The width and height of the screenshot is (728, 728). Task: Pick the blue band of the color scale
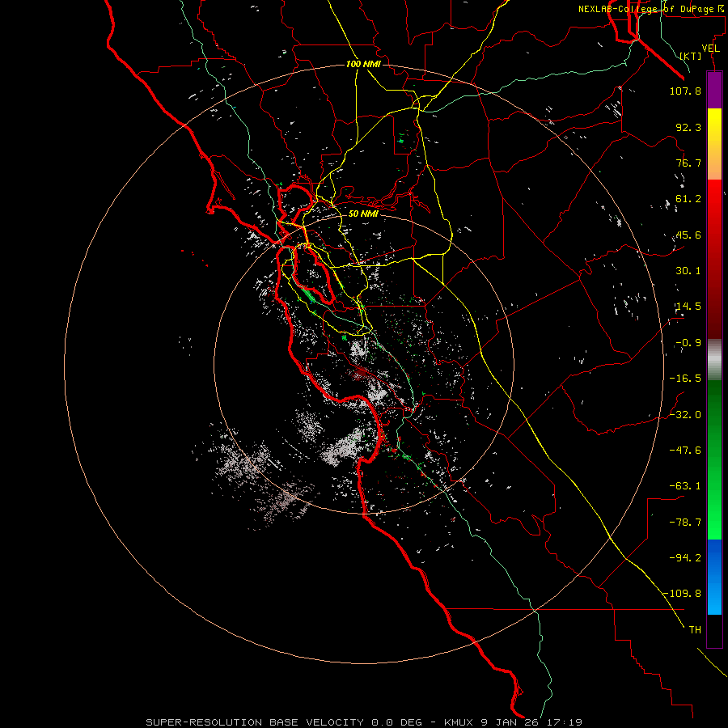coord(714,577)
